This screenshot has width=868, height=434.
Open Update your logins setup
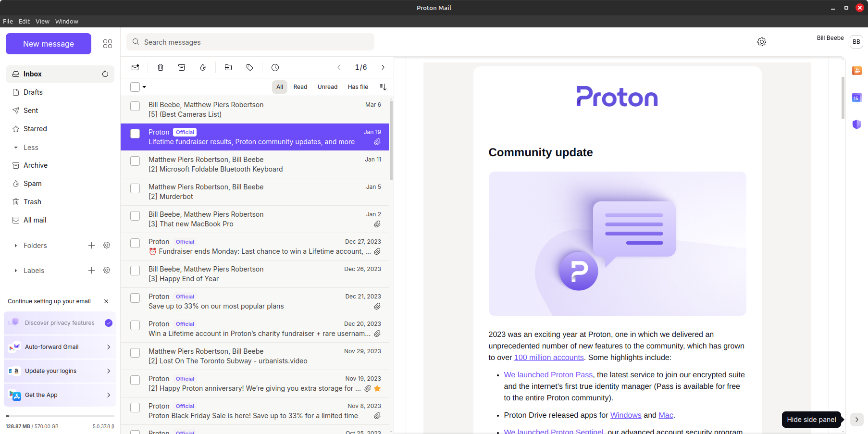60,371
